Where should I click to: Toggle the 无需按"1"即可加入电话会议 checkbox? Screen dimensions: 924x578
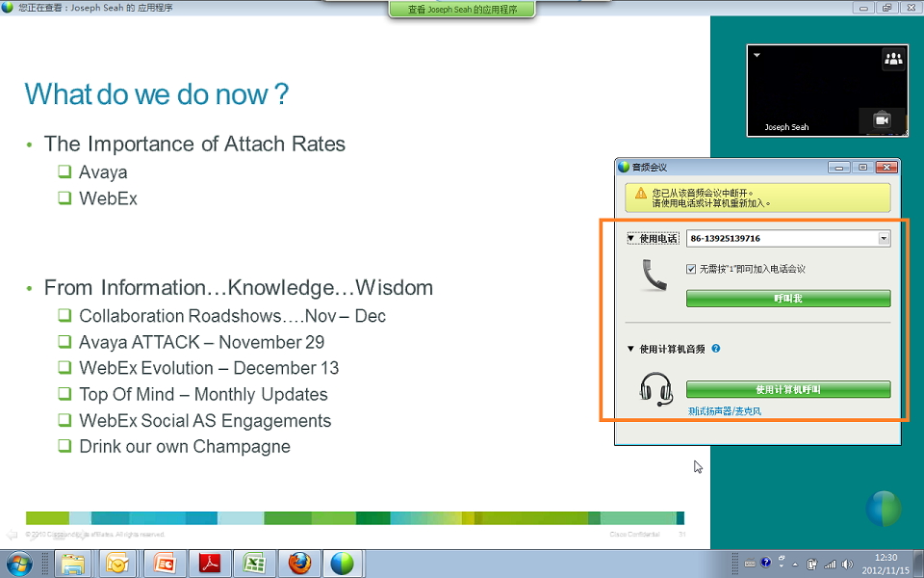pyautogui.click(x=691, y=270)
